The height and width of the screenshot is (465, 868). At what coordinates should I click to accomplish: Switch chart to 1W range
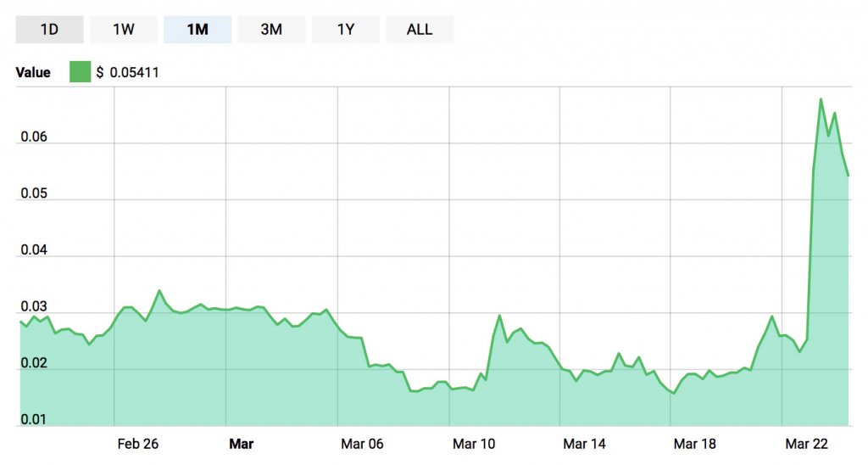pyautogui.click(x=124, y=30)
